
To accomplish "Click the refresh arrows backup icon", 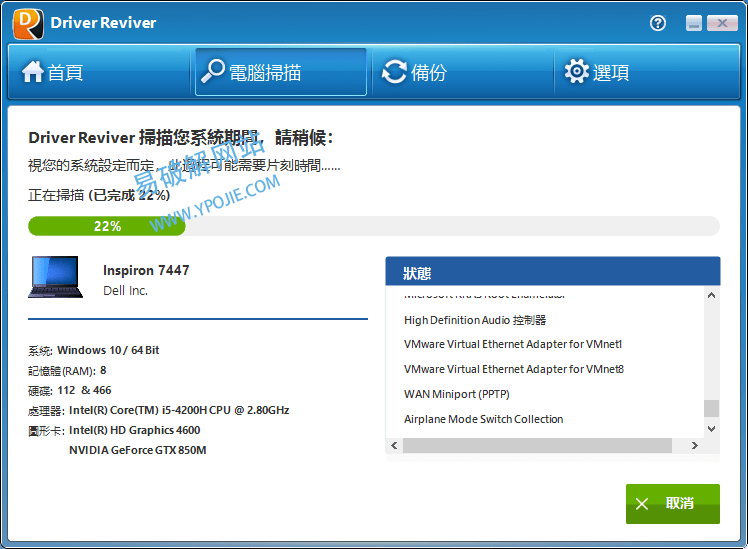I will point(395,72).
